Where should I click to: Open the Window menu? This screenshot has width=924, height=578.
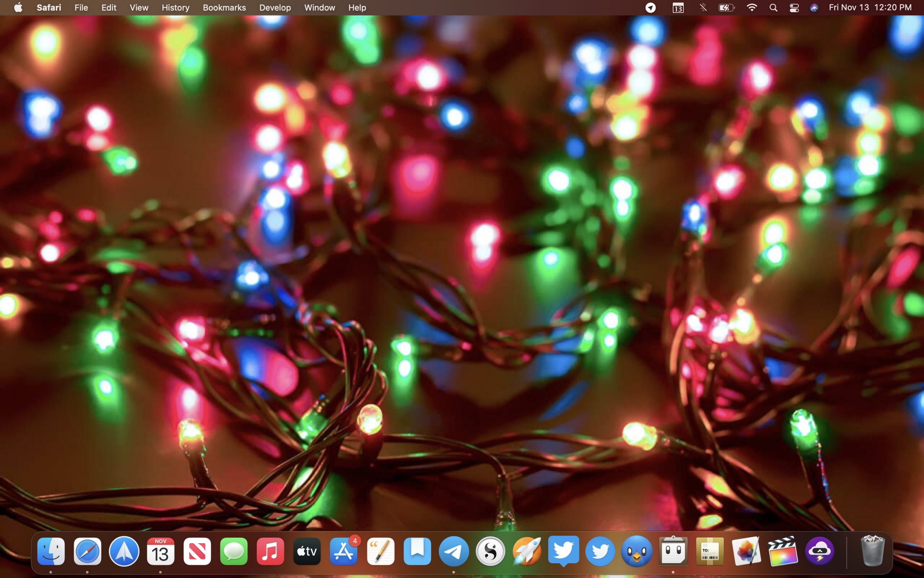pos(319,8)
